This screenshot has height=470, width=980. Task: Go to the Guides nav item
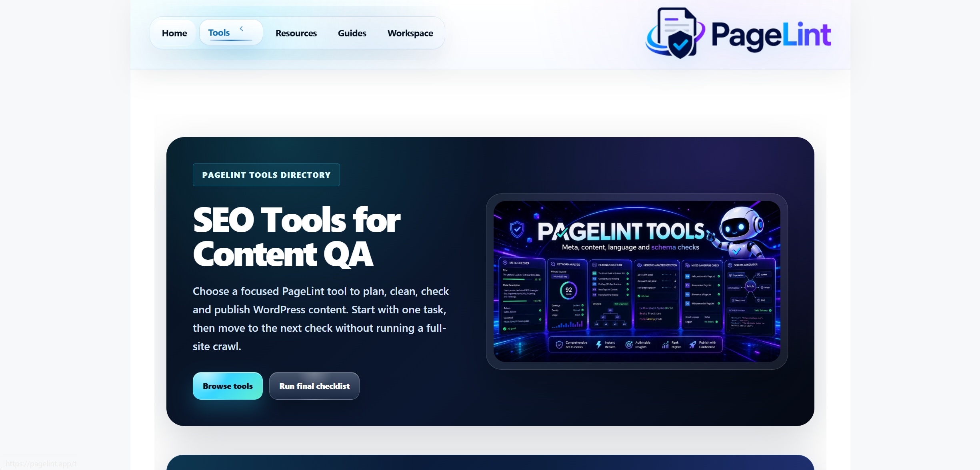[352, 33]
